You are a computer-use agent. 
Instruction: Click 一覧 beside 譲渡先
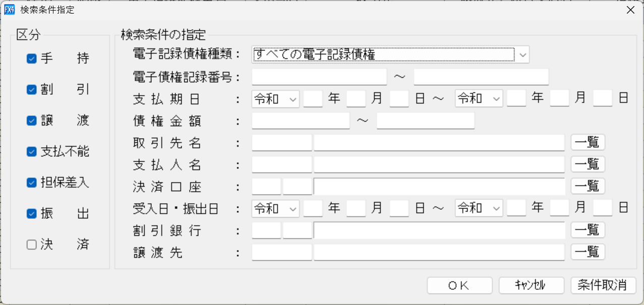coord(588,252)
